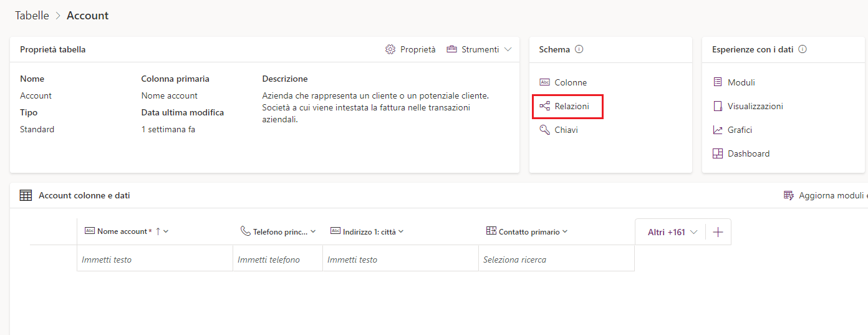Click the Nome account sort arrow
The width and height of the screenshot is (868, 335).
pyautogui.click(x=158, y=231)
